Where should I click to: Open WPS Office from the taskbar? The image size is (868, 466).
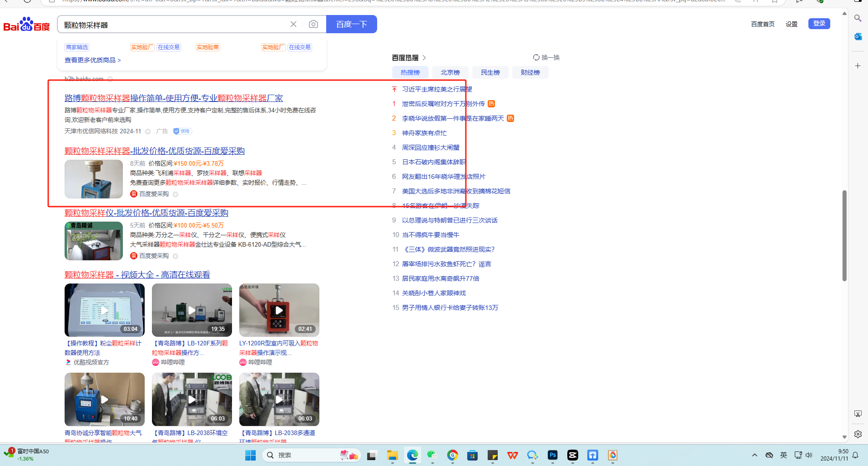(x=513, y=455)
